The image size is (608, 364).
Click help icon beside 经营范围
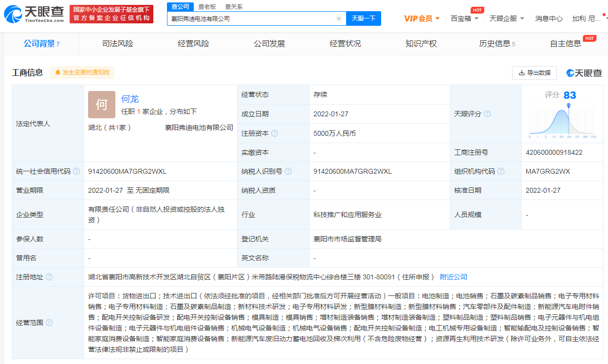coord(49,323)
